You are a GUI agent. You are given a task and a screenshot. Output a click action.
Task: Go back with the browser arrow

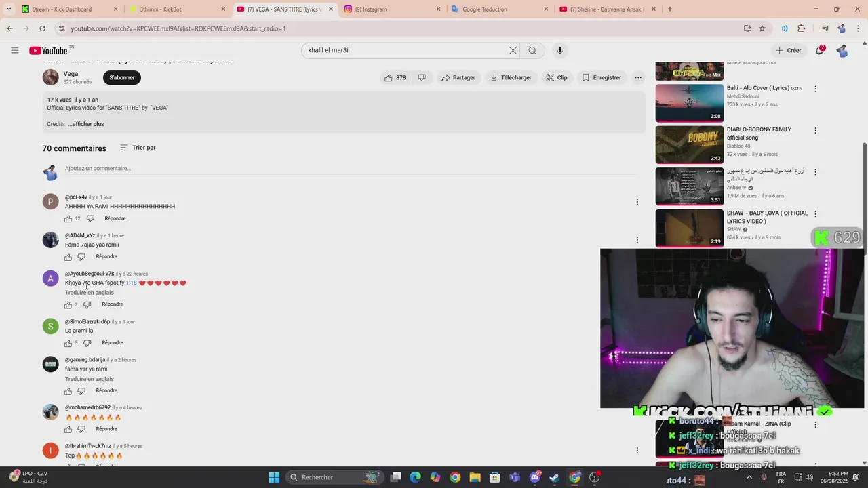click(x=9, y=28)
